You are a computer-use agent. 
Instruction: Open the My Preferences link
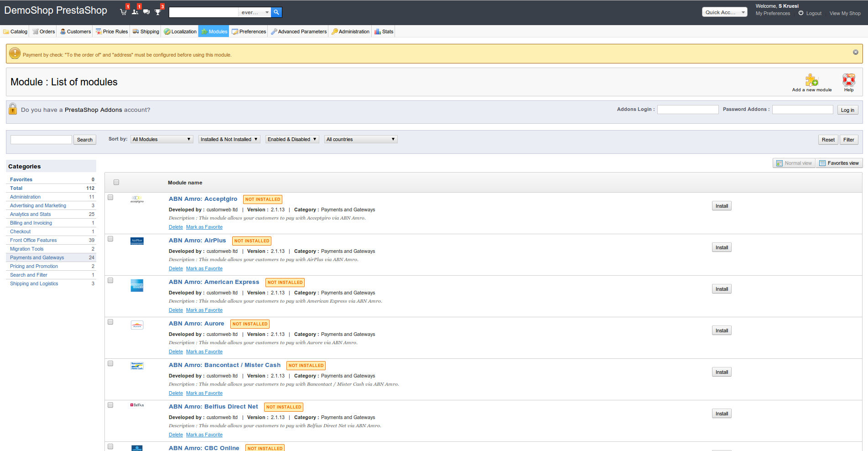click(x=773, y=13)
